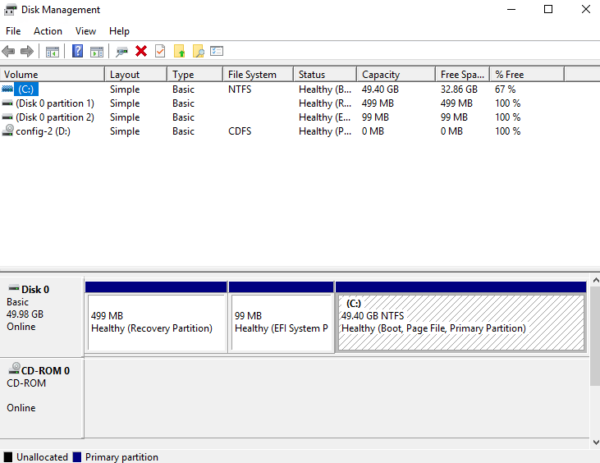Select the 99 MB EFI System partition block
This screenshot has height=463, width=600.
coord(281,322)
